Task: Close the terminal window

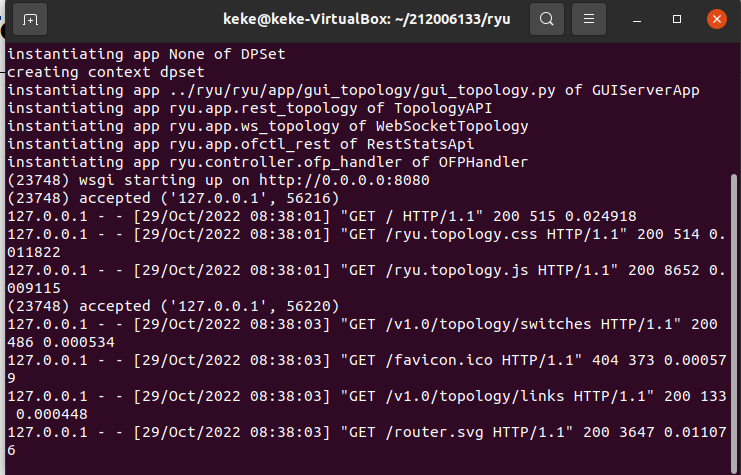Action: (716, 19)
